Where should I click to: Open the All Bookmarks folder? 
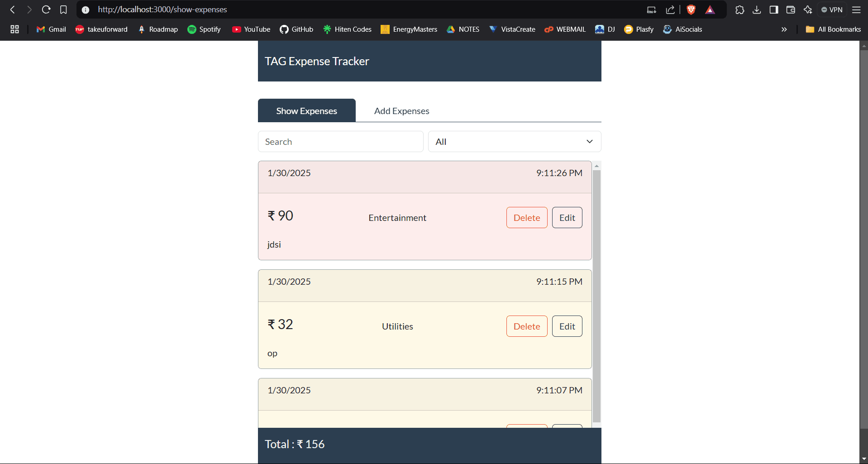(833, 29)
